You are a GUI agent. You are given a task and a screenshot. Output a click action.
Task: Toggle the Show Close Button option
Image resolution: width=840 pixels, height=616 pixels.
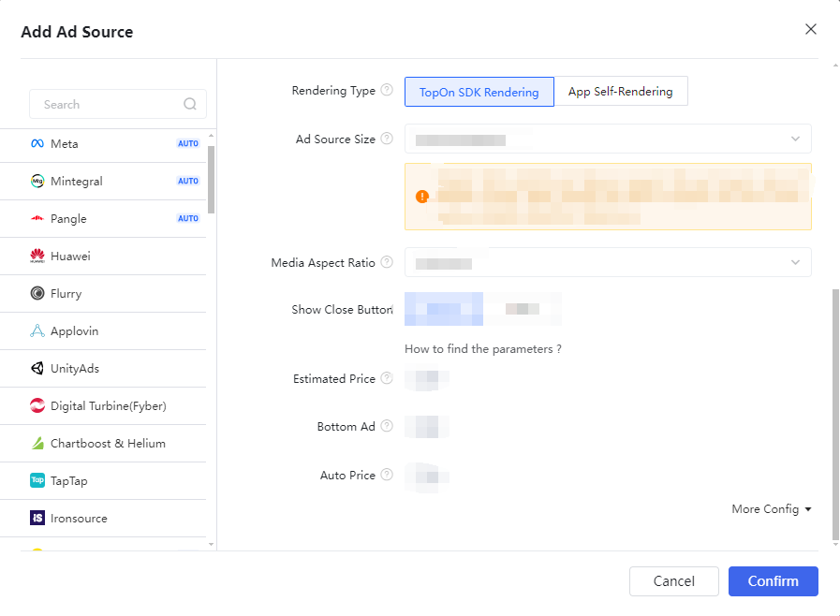444,308
